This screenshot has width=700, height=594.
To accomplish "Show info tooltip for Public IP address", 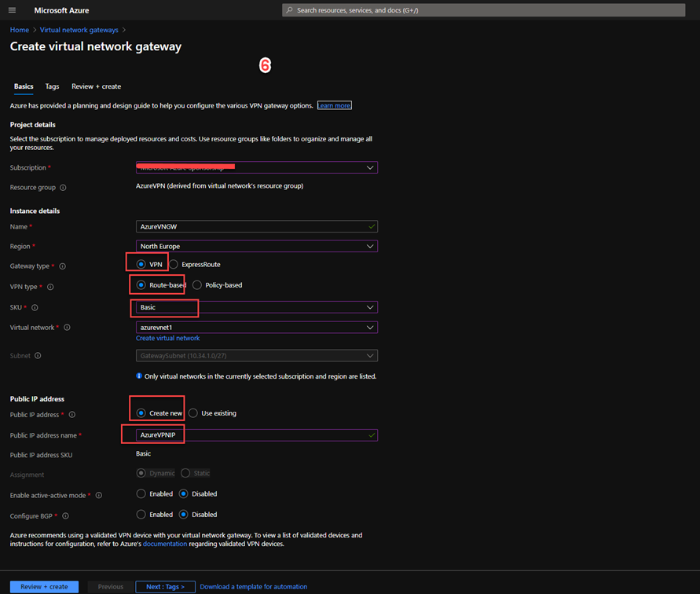I will (x=71, y=414).
